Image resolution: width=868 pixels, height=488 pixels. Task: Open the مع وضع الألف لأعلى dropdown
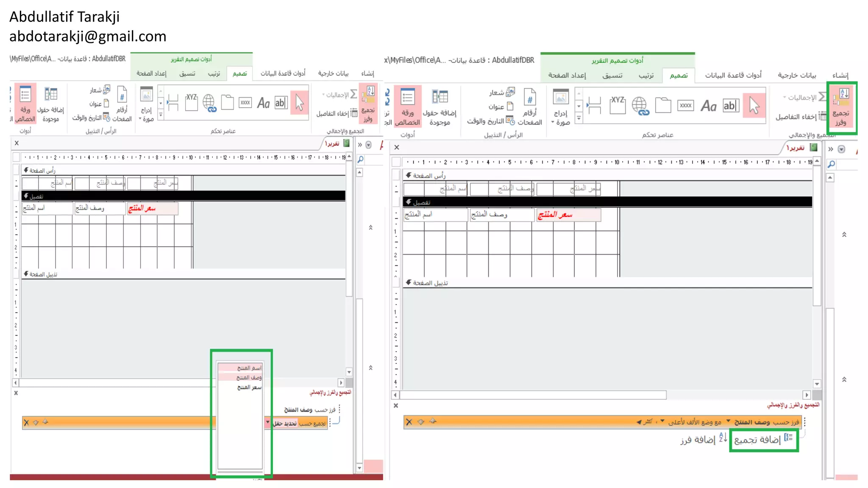pyautogui.click(x=662, y=421)
